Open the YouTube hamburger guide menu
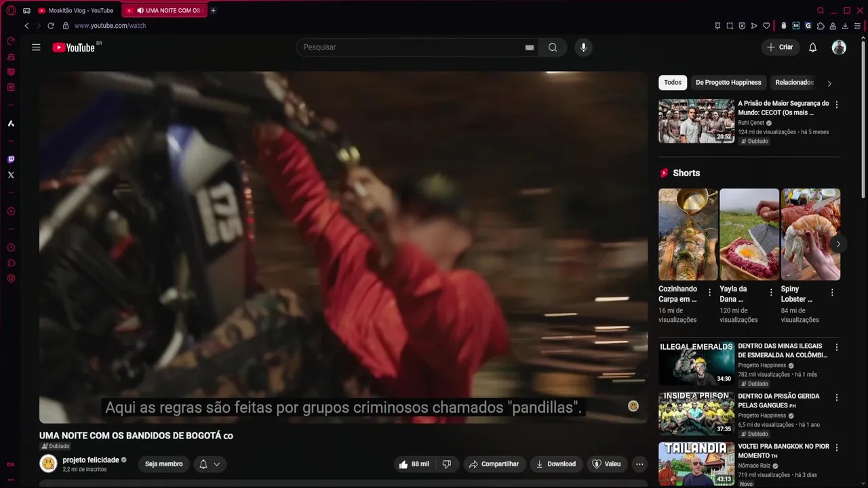This screenshot has width=868, height=488. [36, 47]
